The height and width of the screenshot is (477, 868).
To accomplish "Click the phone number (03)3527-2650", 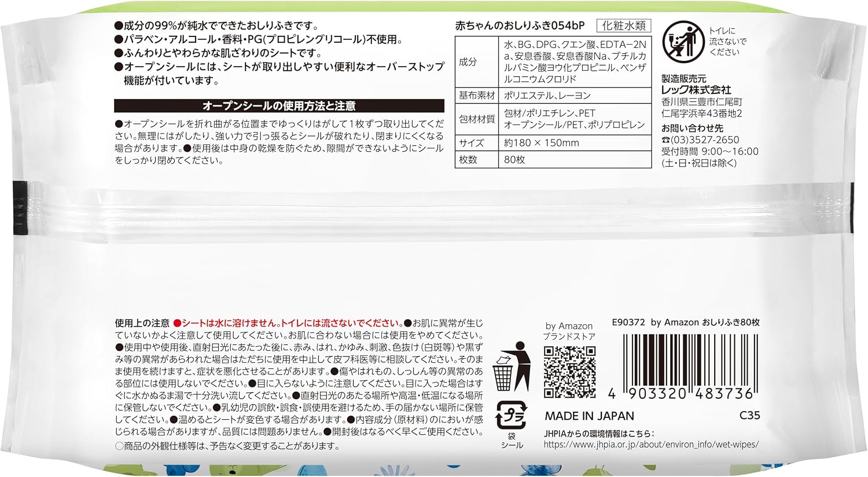I will pos(700,140).
